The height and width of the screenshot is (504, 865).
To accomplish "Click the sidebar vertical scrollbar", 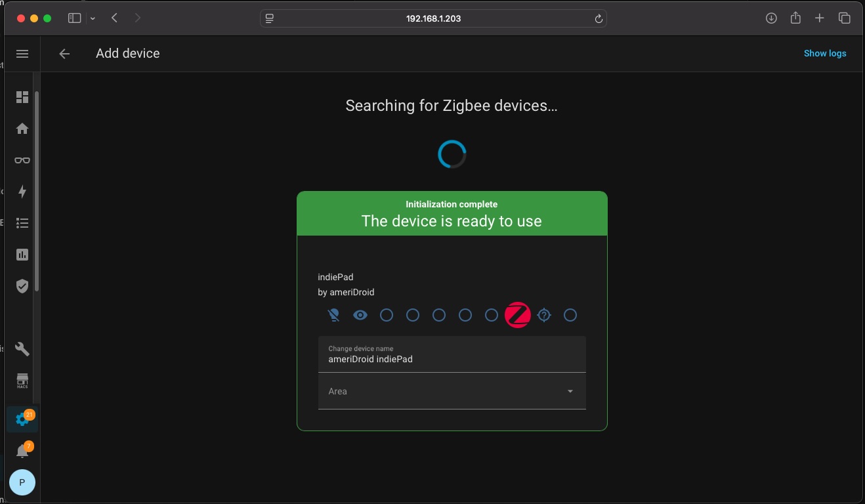I will (37, 190).
